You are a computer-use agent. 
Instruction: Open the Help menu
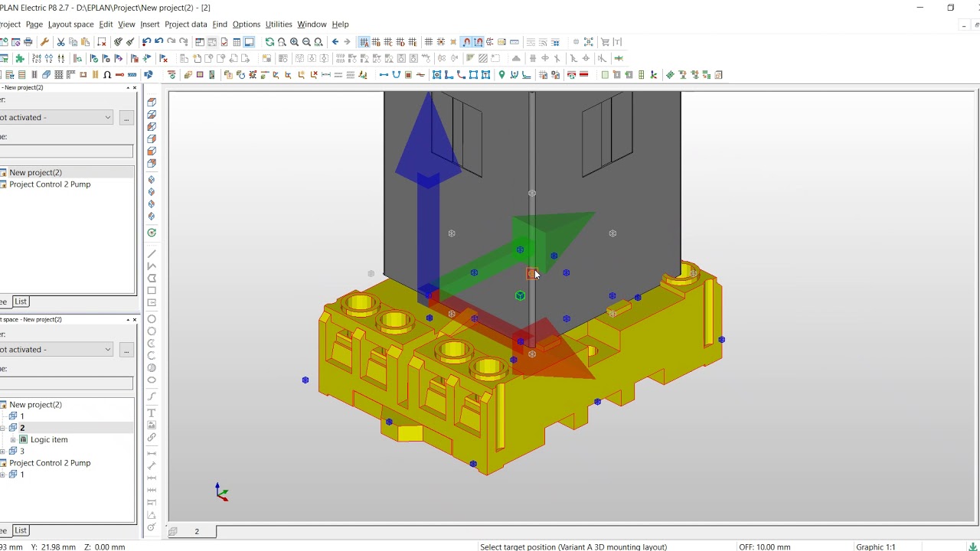(340, 24)
